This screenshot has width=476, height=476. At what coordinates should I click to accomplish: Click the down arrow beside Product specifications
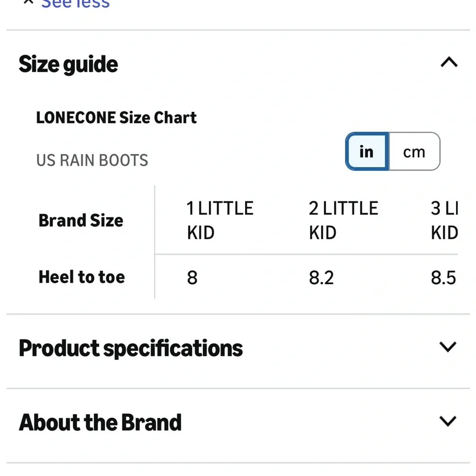pyautogui.click(x=446, y=347)
